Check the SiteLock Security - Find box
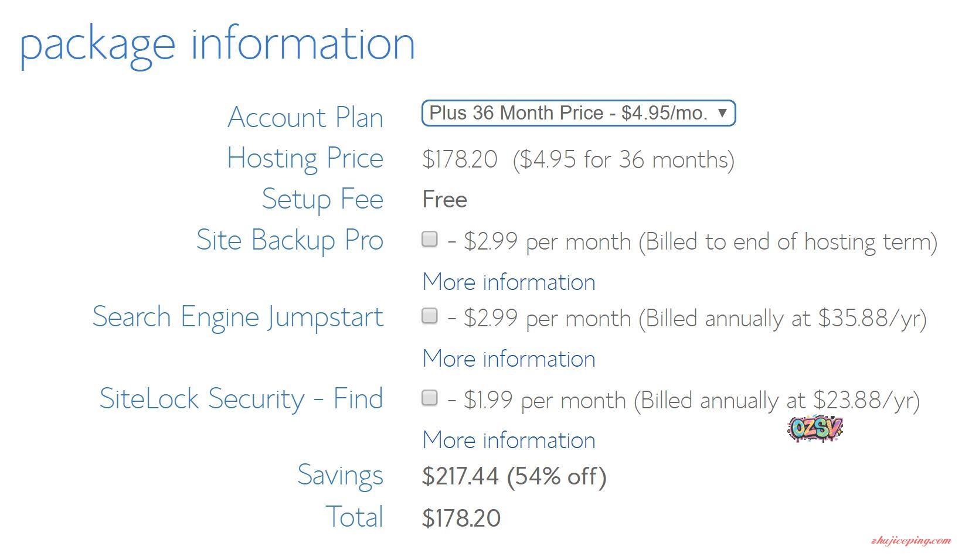Viewport: 962px width, 560px height. [x=430, y=398]
